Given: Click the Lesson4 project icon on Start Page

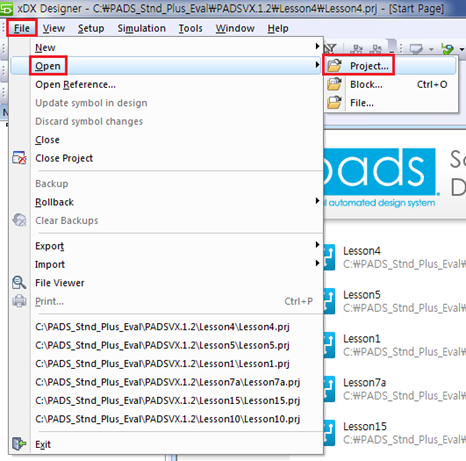Looking at the screenshot, I should pyautogui.click(x=329, y=257).
